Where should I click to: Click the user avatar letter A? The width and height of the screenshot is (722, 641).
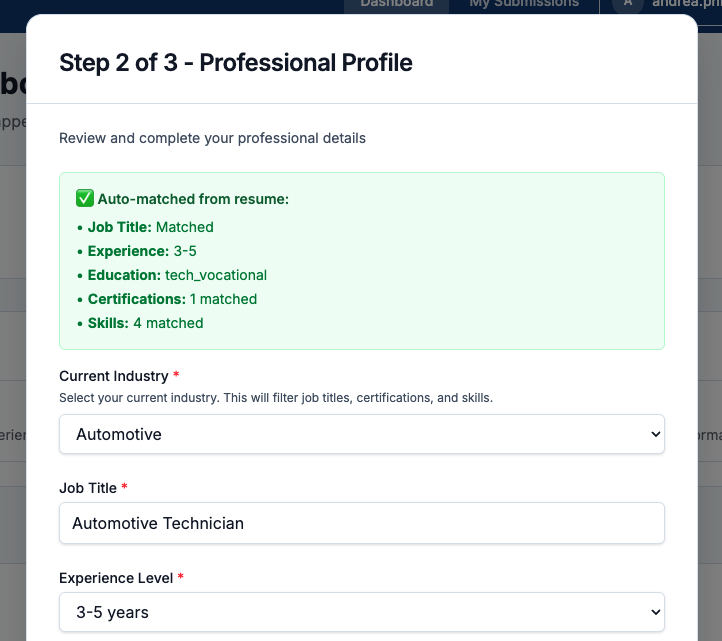coord(628,3)
